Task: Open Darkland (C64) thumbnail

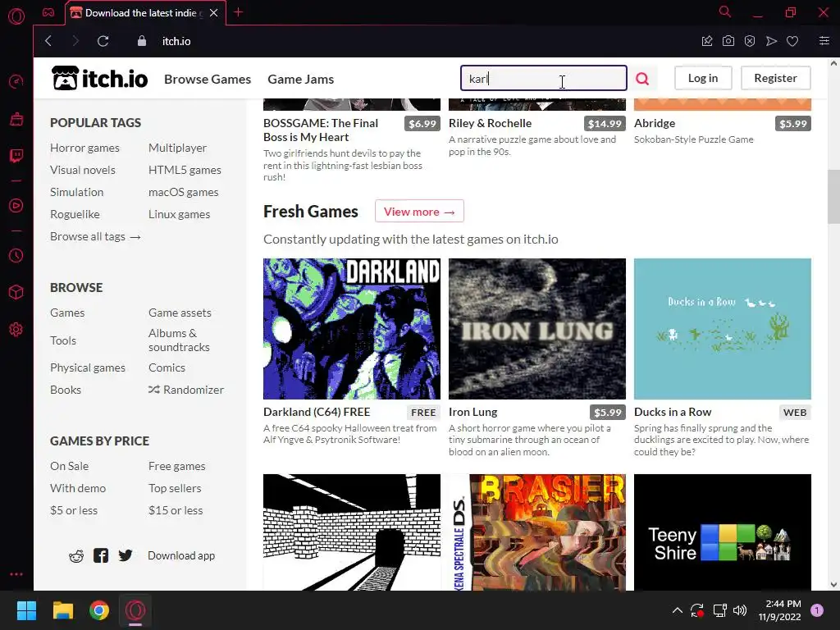Action: [x=351, y=328]
